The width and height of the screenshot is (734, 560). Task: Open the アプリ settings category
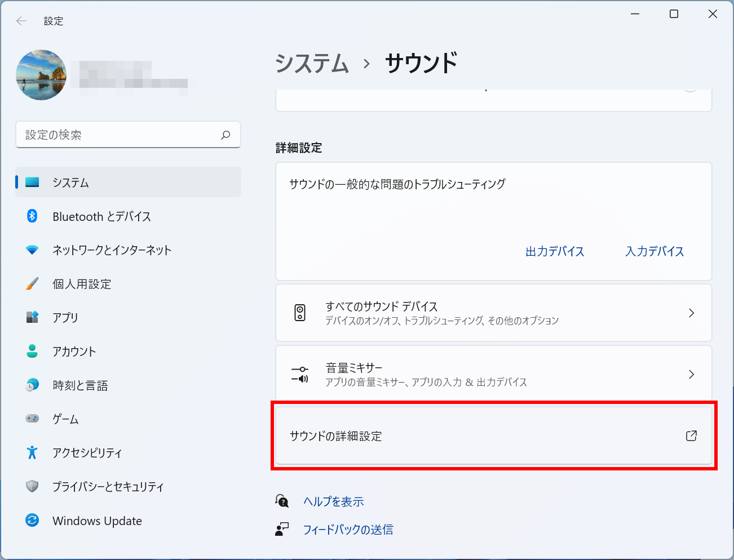pos(65,318)
